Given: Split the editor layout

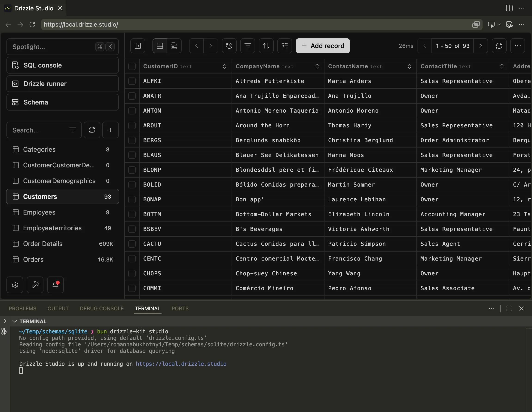Looking at the screenshot, I should coord(509,8).
